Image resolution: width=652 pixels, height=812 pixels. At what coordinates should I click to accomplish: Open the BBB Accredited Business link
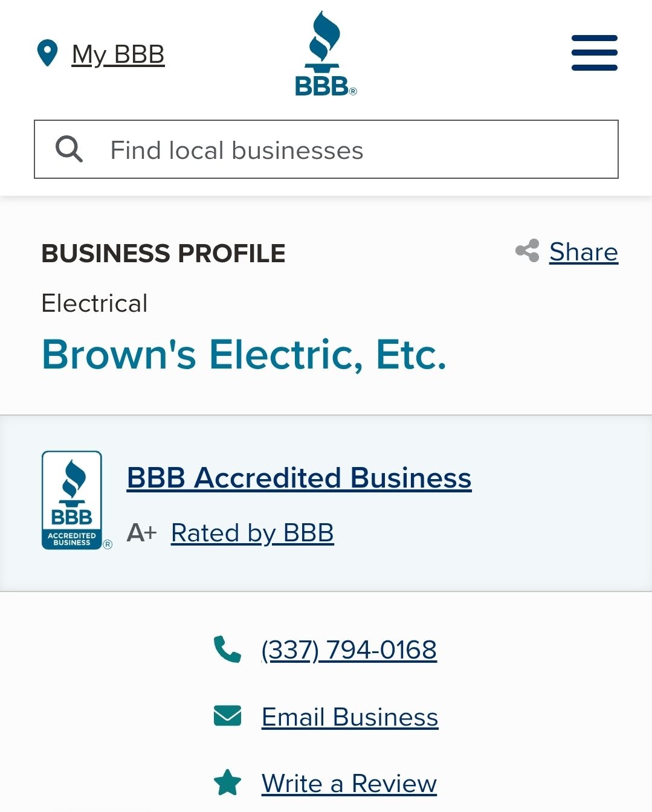pyautogui.click(x=299, y=477)
